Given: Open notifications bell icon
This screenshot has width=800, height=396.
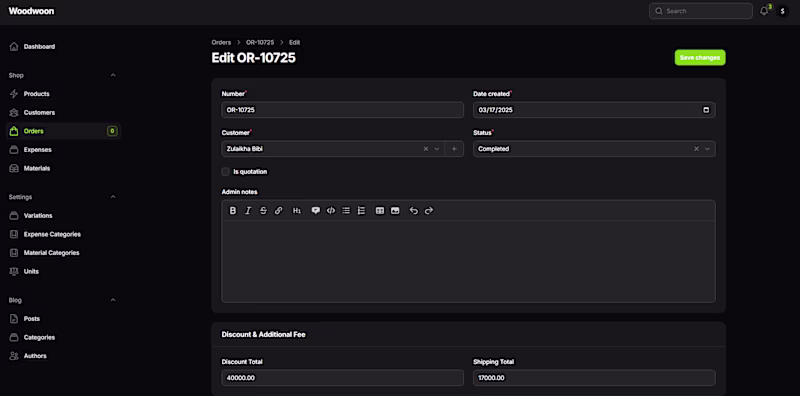Looking at the screenshot, I should (764, 11).
